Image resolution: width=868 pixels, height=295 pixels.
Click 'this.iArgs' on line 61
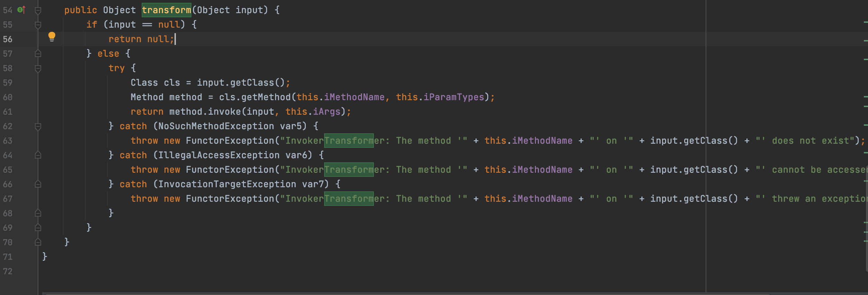(x=313, y=112)
